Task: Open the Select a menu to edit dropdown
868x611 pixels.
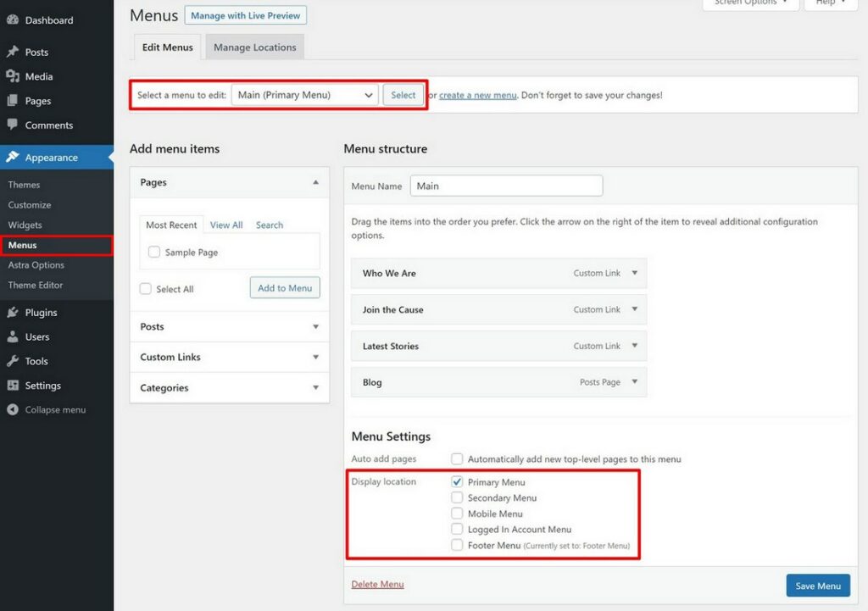Action: coord(305,95)
